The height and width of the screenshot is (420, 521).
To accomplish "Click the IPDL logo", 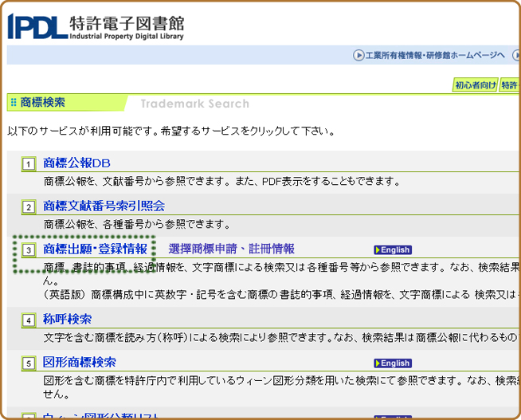I will [x=37, y=26].
